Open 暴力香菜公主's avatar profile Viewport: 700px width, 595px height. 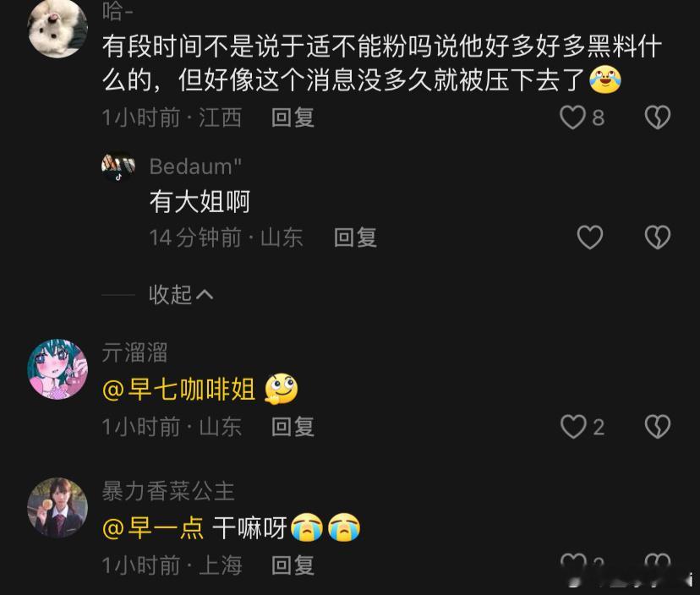[57, 507]
